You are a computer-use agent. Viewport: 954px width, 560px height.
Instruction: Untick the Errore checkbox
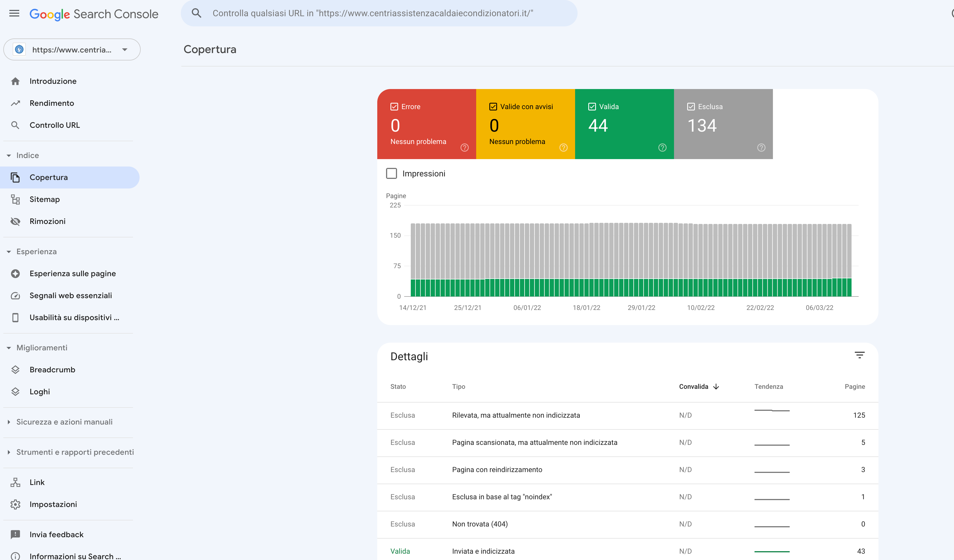394,106
